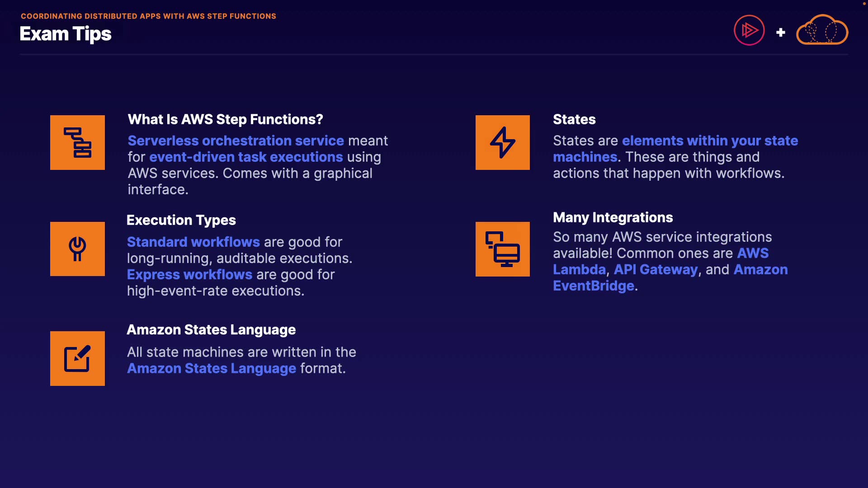Click 'elements within your state' highlighted text
The image size is (868, 488).
coord(710,141)
